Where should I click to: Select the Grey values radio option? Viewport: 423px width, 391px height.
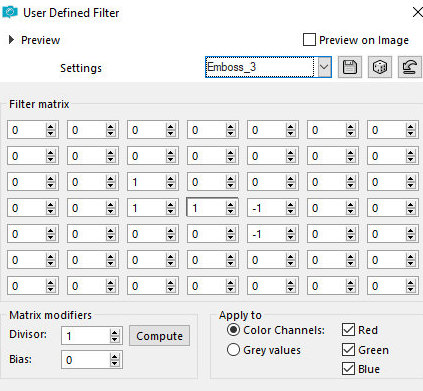[x=233, y=350]
